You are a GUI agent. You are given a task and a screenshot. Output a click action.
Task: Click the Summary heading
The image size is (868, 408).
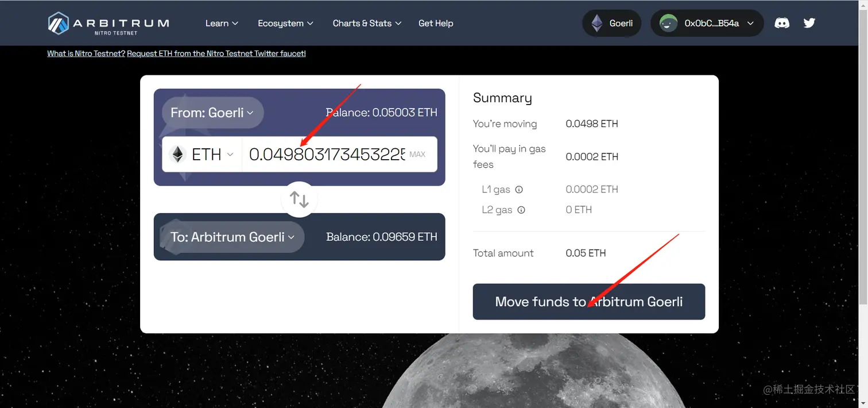502,98
